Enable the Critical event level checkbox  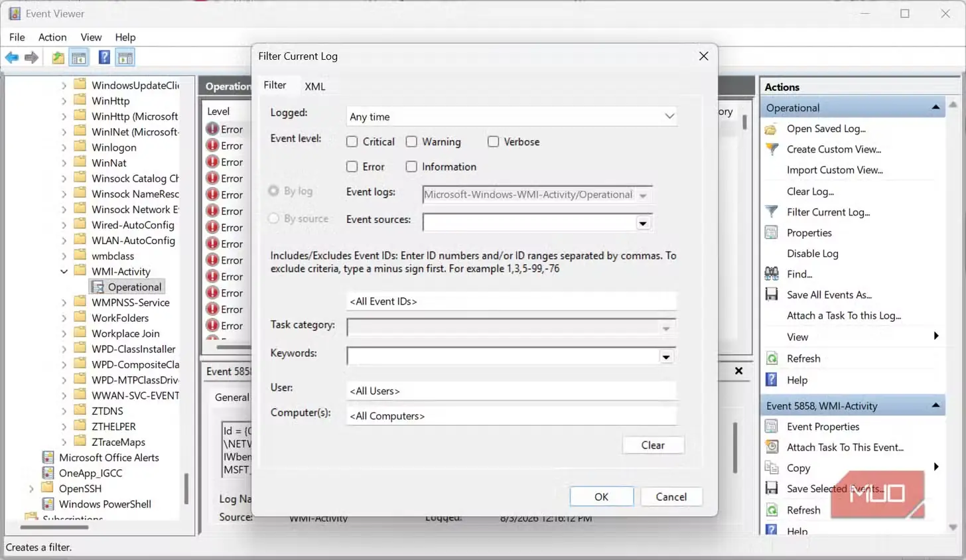pos(352,141)
